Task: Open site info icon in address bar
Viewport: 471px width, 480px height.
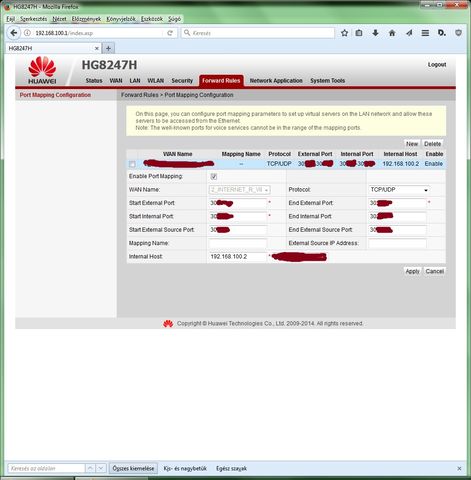Action: (x=27, y=33)
